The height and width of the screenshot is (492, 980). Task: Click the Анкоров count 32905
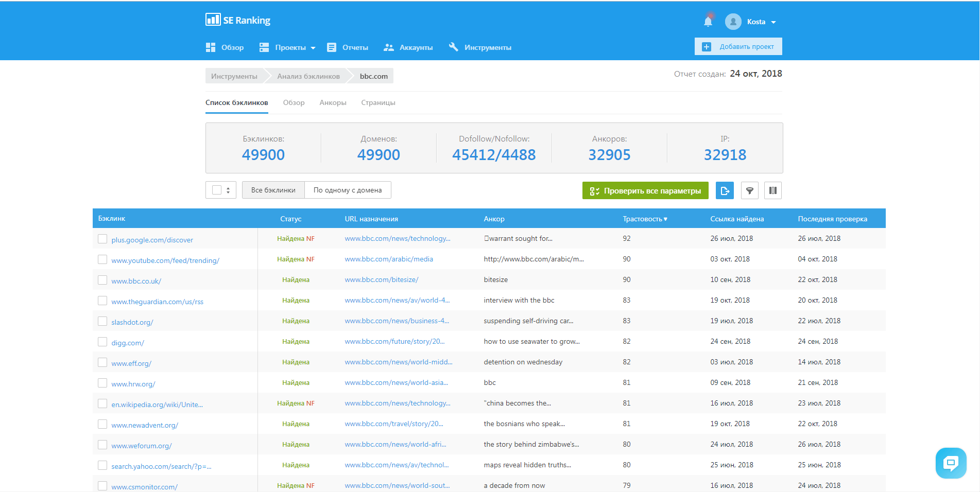pos(609,154)
